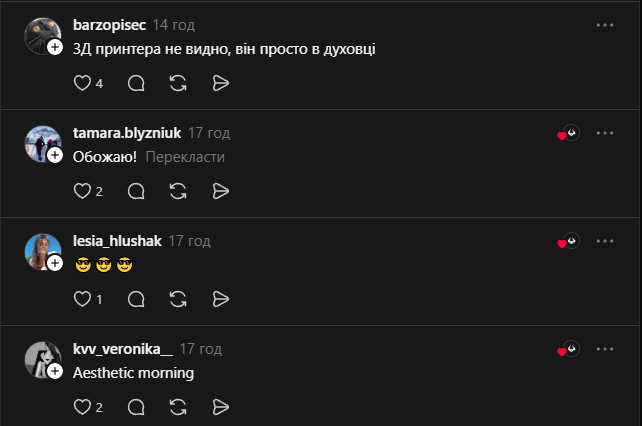Open kvv_veronika__'s profile from username
Image resolution: width=642 pixels, height=426 pixels.
pyautogui.click(x=123, y=349)
